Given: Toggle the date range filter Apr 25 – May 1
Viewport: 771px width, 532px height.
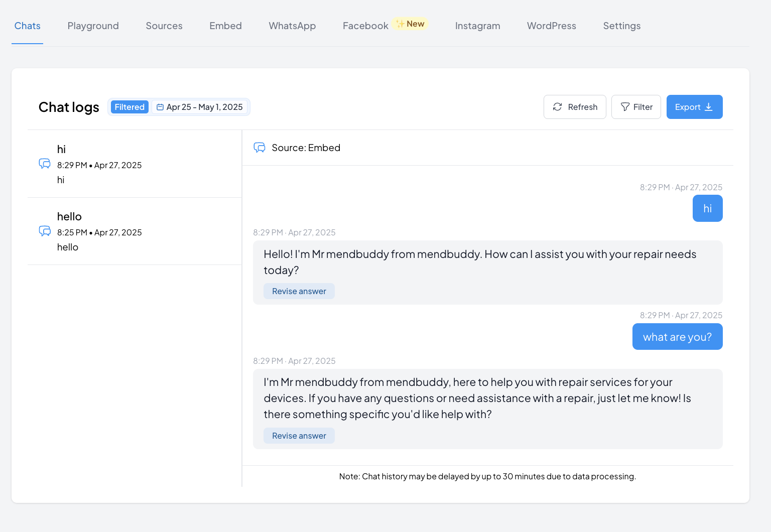Looking at the screenshot, I should (x=199, y=107).
